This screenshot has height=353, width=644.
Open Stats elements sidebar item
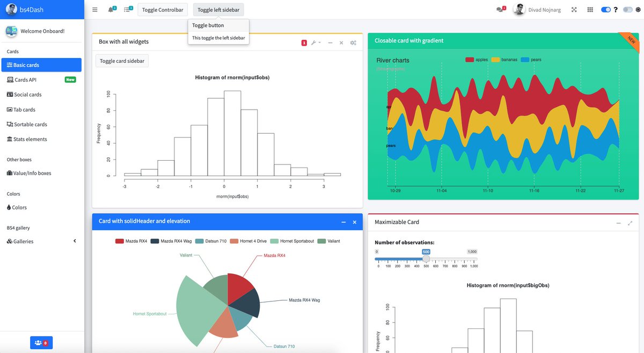tap(42, 139)
